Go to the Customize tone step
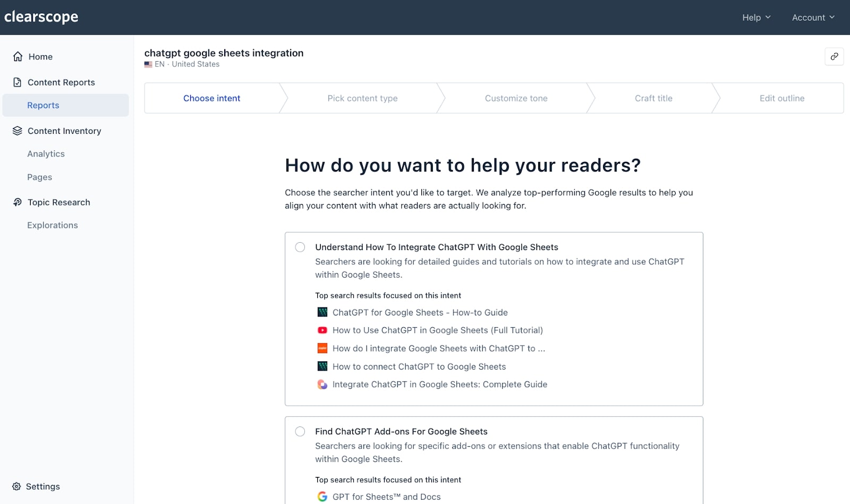 pyautogui.click(x=516, y=98)
